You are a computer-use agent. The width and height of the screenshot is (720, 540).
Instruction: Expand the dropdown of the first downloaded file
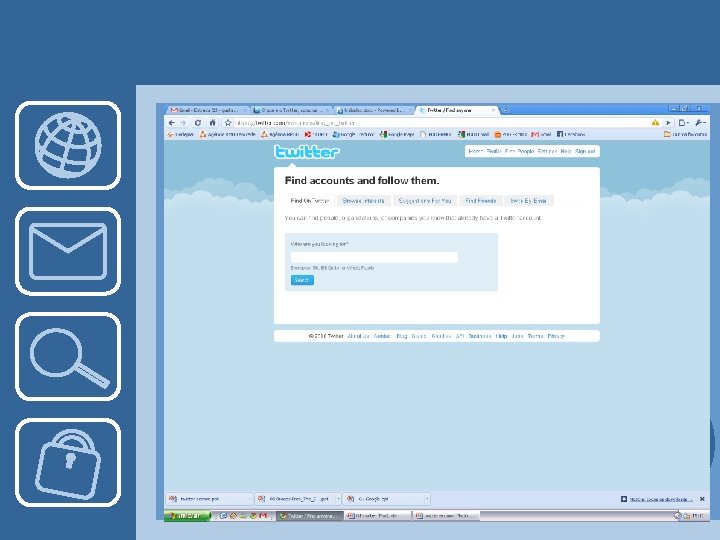[249, 499]
